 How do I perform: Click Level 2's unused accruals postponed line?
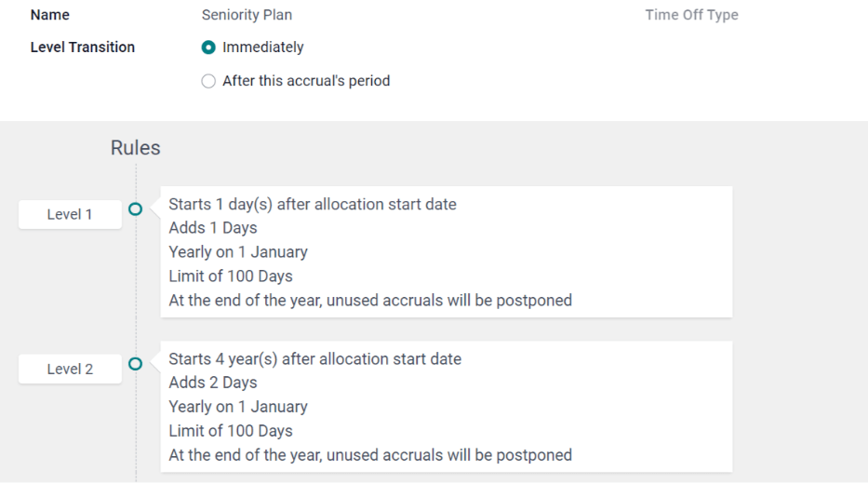pos(370,455)
